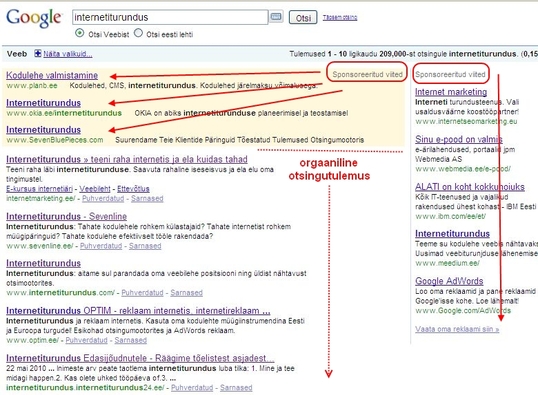This screenshot has width=538, height=395.
Task: Open 'Internetiturundus OPTIM - reklaam internetis' result
Action: coord(138,311)
